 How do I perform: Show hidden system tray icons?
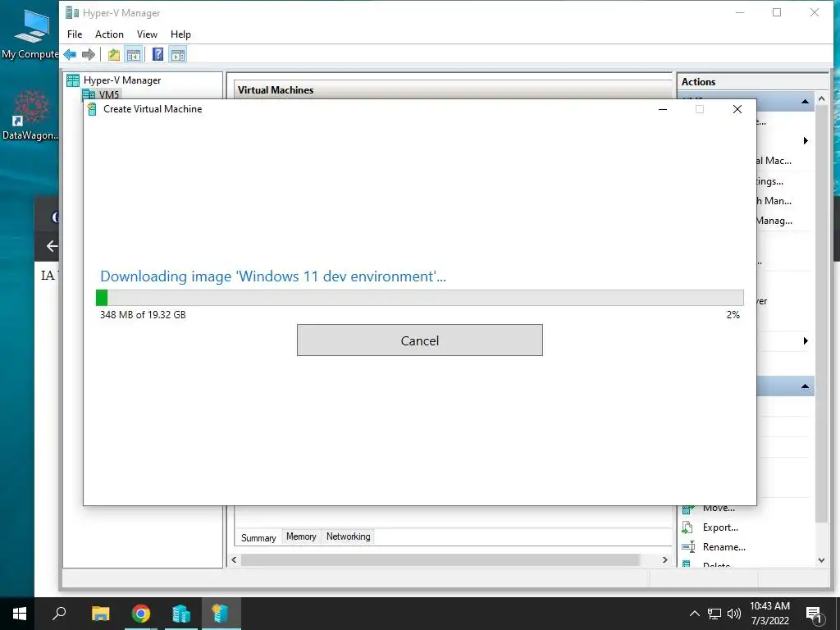[x=694, y=614]
